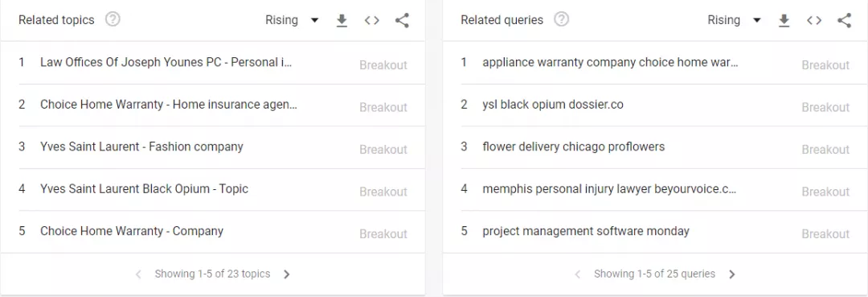
Task: Open embed code for Related queries
Action: click(x=813, y=20)
